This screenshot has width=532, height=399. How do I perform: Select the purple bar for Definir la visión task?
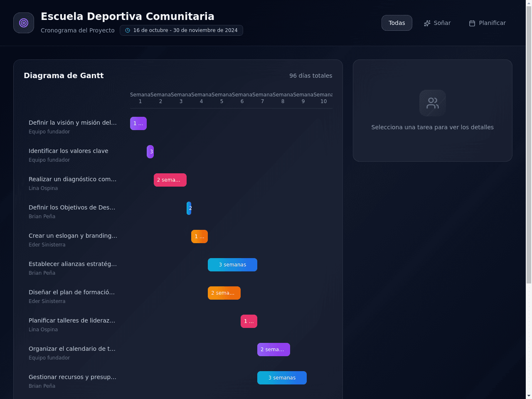[138, 123]
